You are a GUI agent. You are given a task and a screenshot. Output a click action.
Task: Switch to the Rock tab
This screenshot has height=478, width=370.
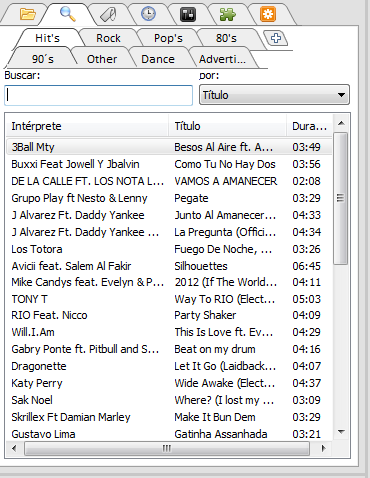coord(108,38)
